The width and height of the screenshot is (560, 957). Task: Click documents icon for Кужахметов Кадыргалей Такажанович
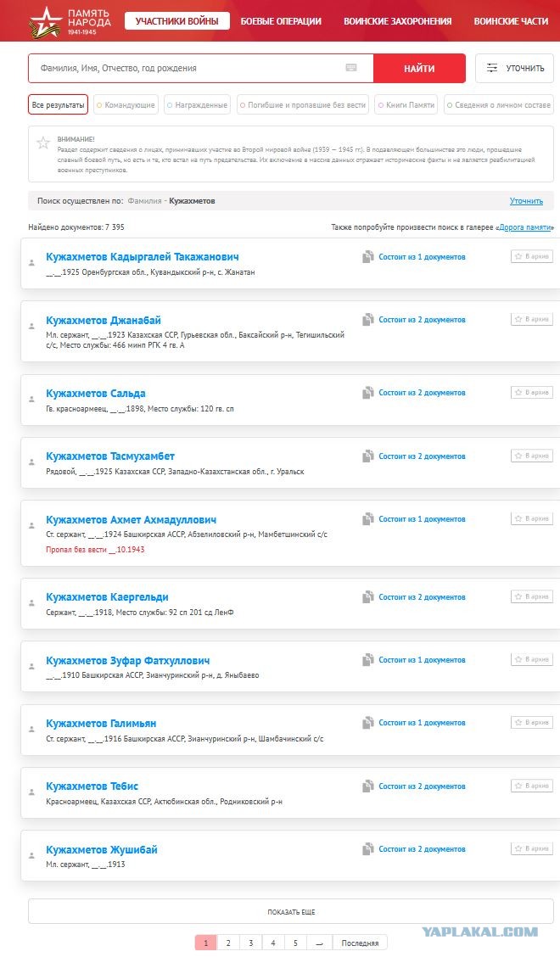[367, 257]
